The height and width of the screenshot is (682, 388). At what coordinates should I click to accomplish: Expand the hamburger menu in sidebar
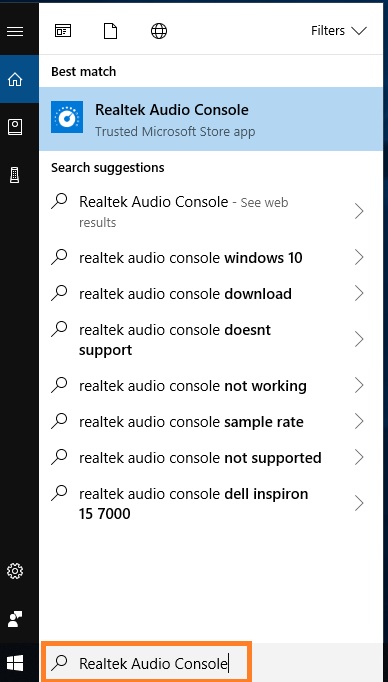click(x=15, y=31)
